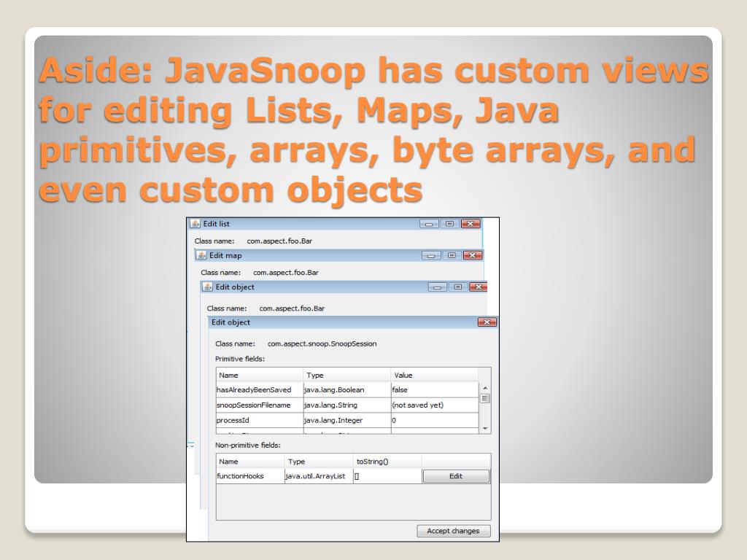The height and width of the screenshot is (560, 747).
Task: Maximize the background Edit object window
Action: (x=458, y=287)
